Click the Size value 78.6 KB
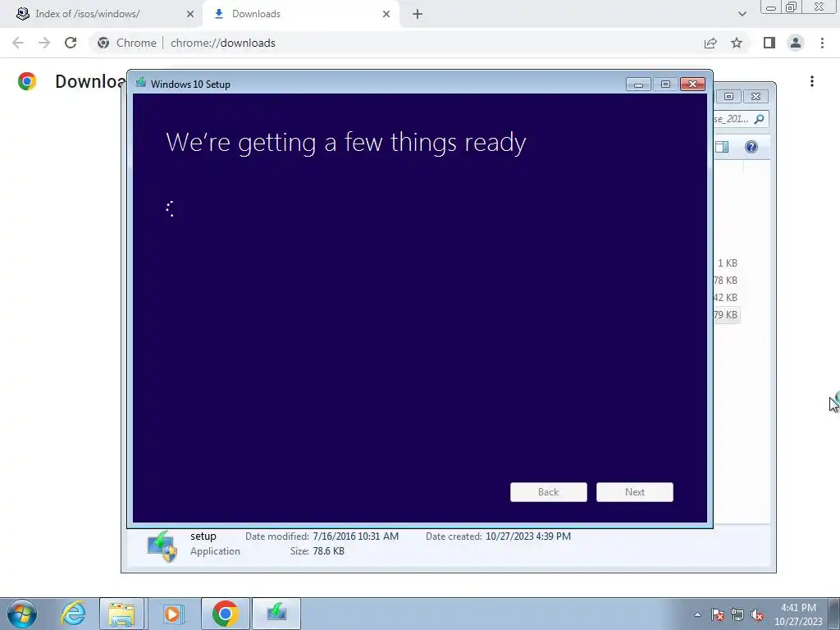The height and width of the screenshot is (630, 840). (328, 551)
